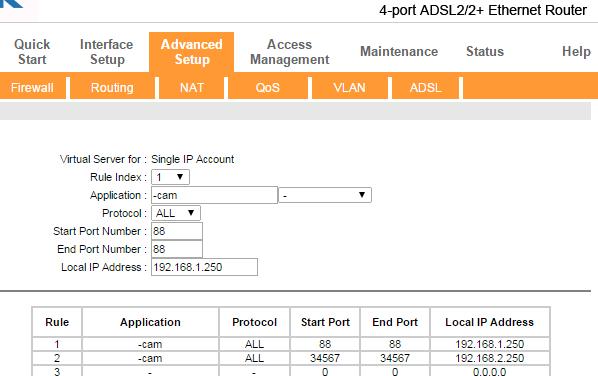
Task: Select the Advanced Setup tab
Action: pyautogui.click(x=191, y=52)
